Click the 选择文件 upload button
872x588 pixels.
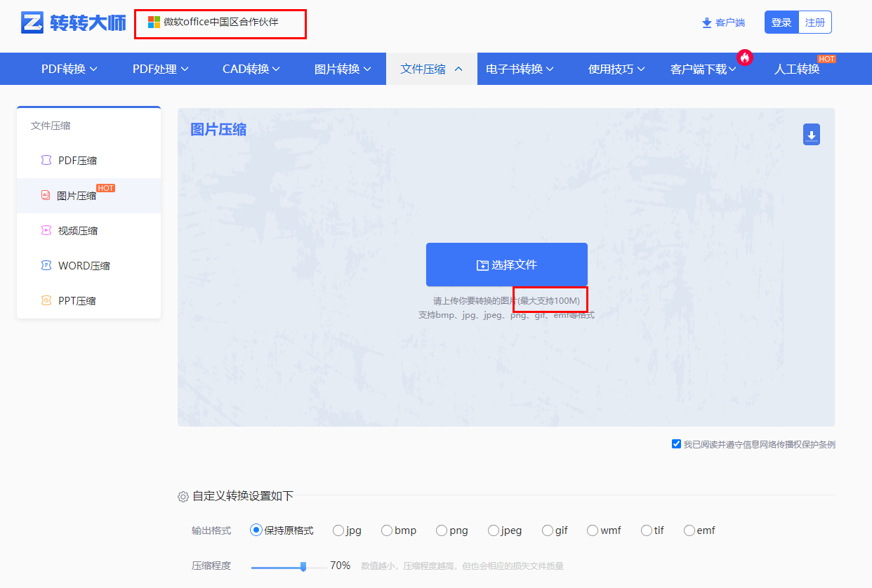[x=506, y=265]
